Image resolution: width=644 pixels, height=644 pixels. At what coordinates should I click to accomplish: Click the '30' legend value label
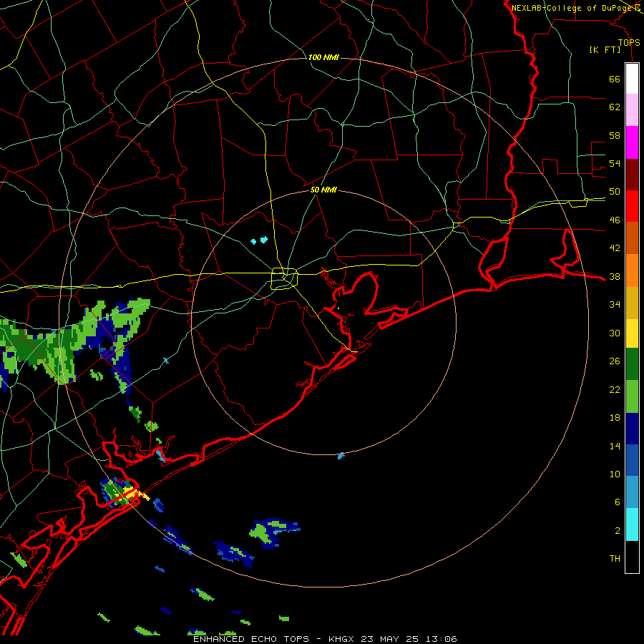coord(615,333)
